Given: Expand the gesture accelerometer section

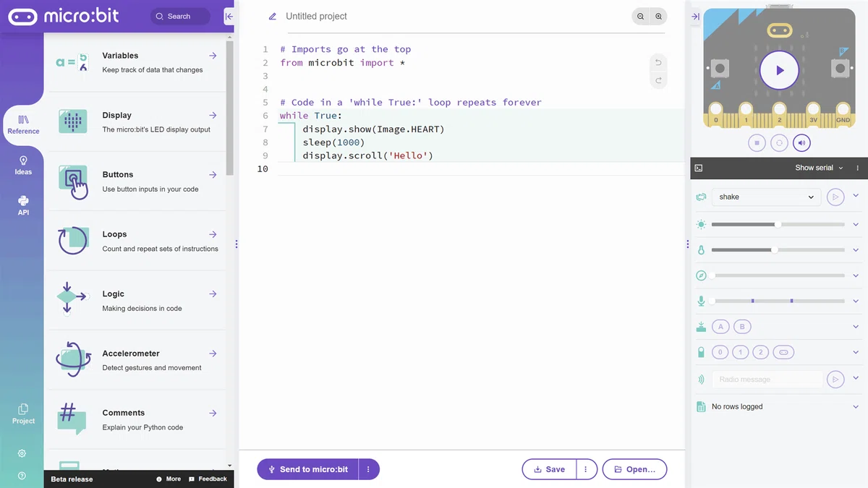Looking at the screenshot, I should tap(856, 196).
